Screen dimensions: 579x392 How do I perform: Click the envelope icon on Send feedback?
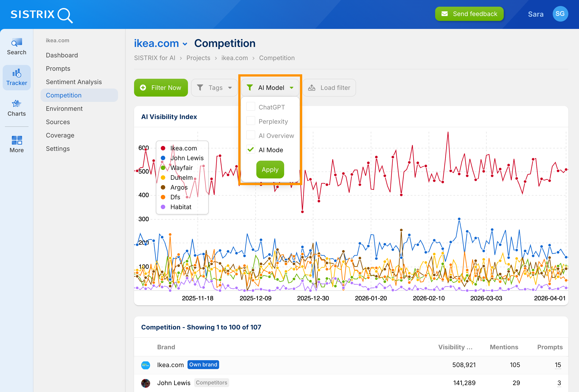(445, 14)
